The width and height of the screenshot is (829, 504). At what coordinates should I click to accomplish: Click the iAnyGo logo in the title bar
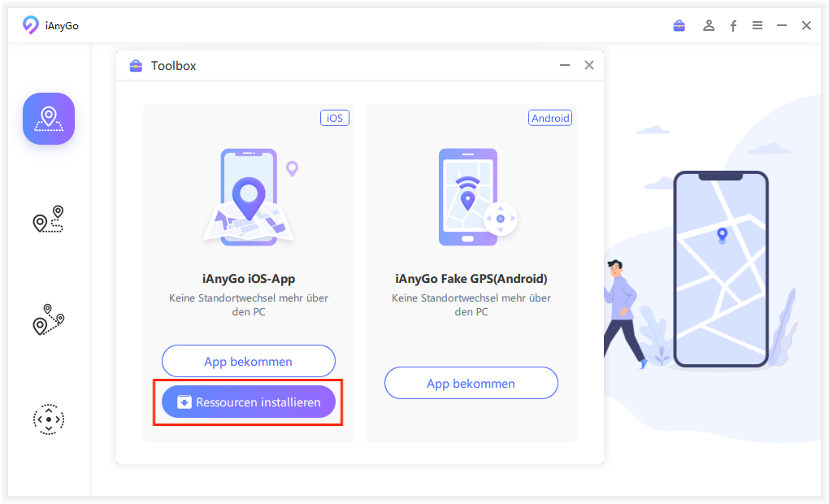[x=31, y=26]
